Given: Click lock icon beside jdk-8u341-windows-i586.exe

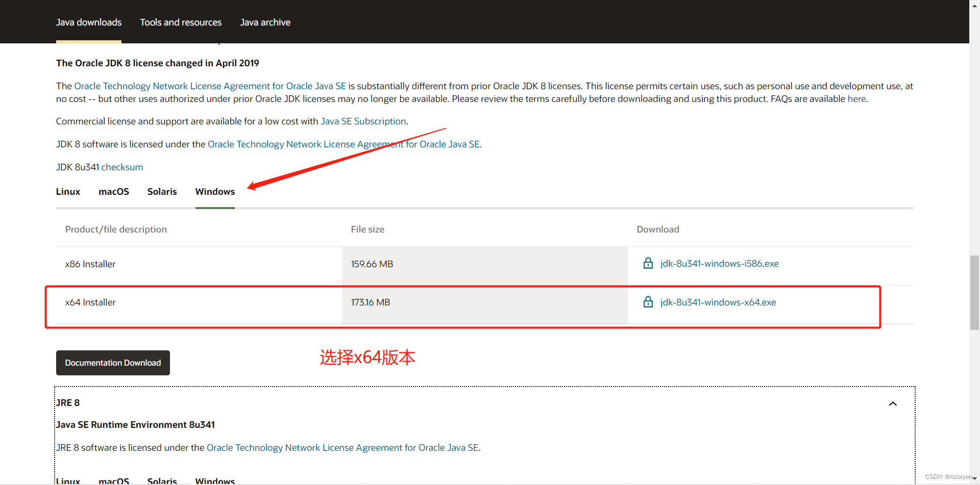Looking at the screenshot, I should [648, 263].
